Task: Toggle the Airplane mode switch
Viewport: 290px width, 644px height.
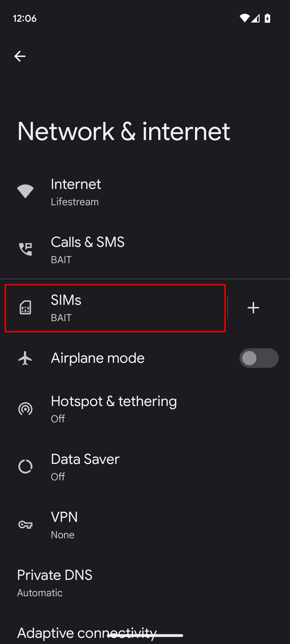Action: [259, 358]
